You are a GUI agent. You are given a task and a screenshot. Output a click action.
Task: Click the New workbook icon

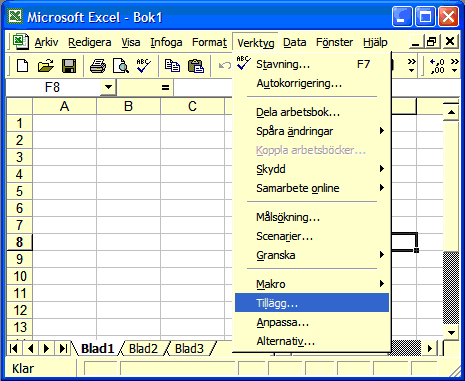(22, 66)
